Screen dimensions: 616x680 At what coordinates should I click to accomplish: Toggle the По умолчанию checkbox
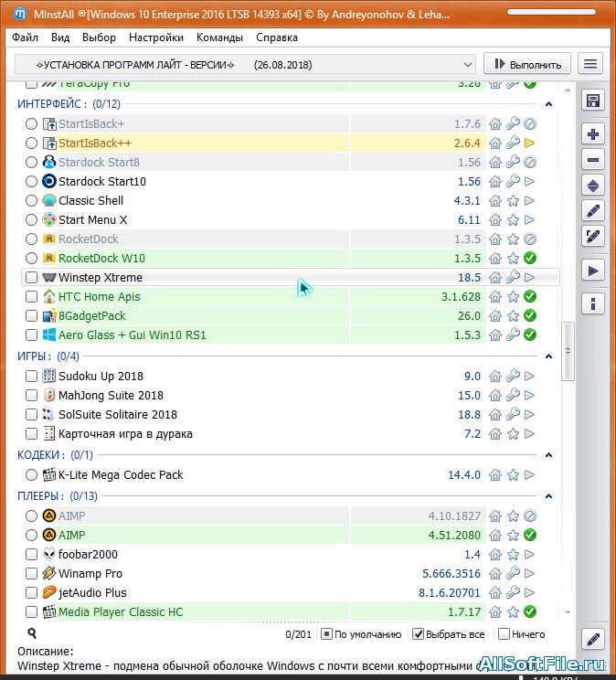[326, 634]
